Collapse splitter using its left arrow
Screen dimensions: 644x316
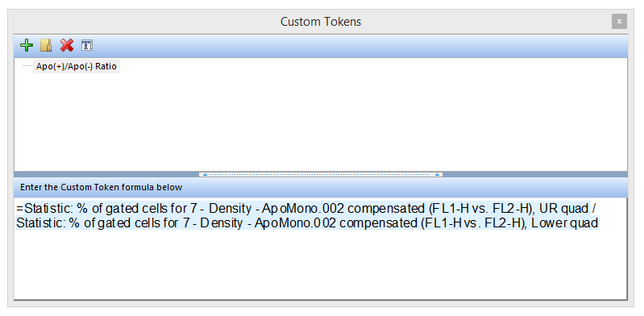(x=205, y=175)
